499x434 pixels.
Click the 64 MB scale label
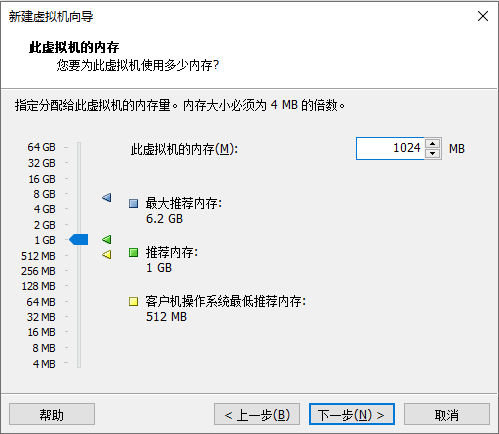tap(41, 302)
